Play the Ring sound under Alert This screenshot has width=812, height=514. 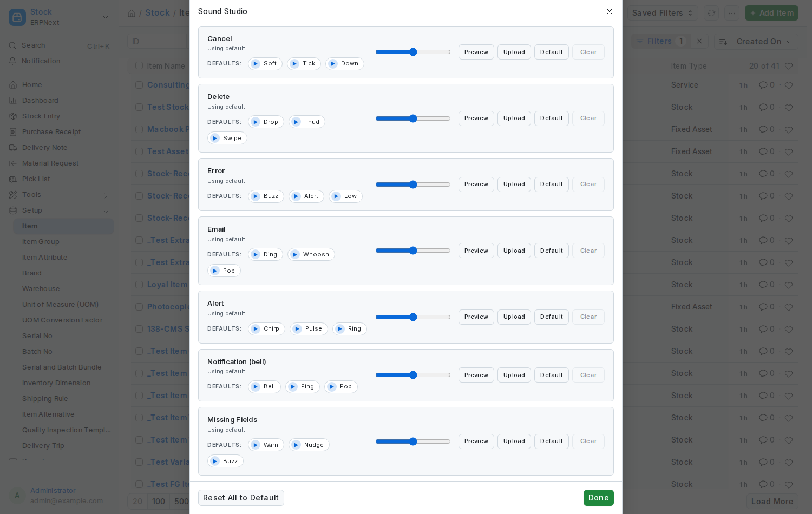350,329
